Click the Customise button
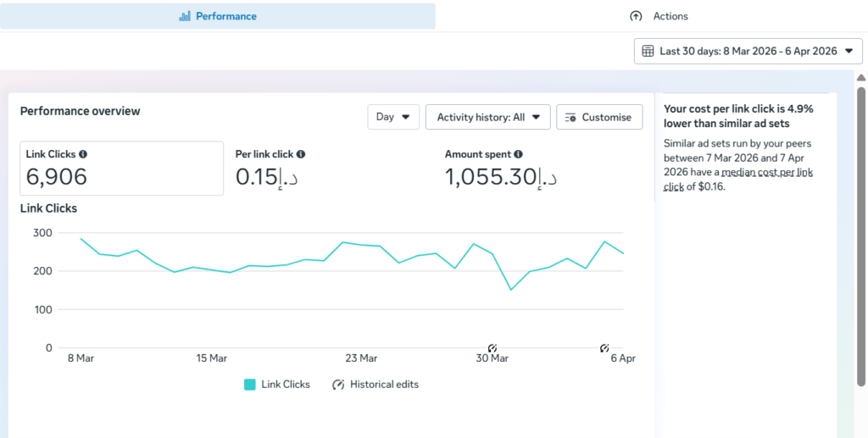 [x=599, y=117]
